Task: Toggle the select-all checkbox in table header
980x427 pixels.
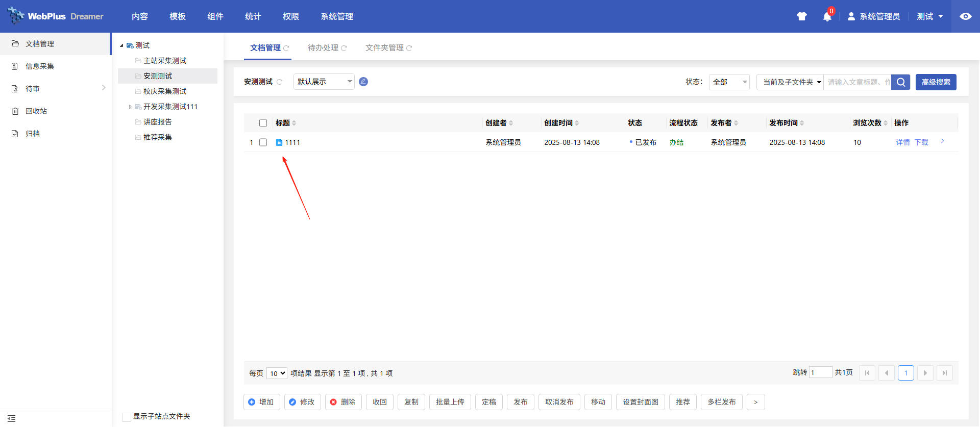Action: [x=263, y=123]
